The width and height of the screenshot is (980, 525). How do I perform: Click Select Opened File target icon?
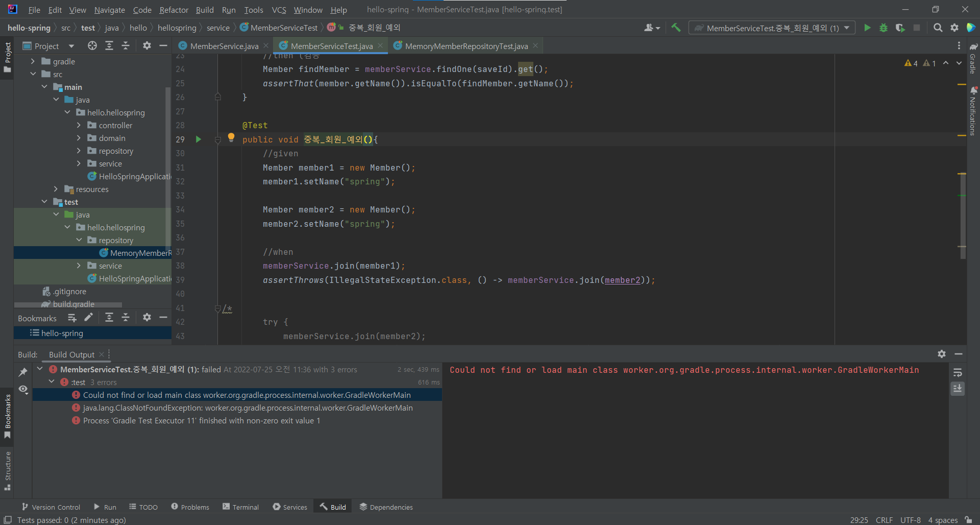click(92, 46)
